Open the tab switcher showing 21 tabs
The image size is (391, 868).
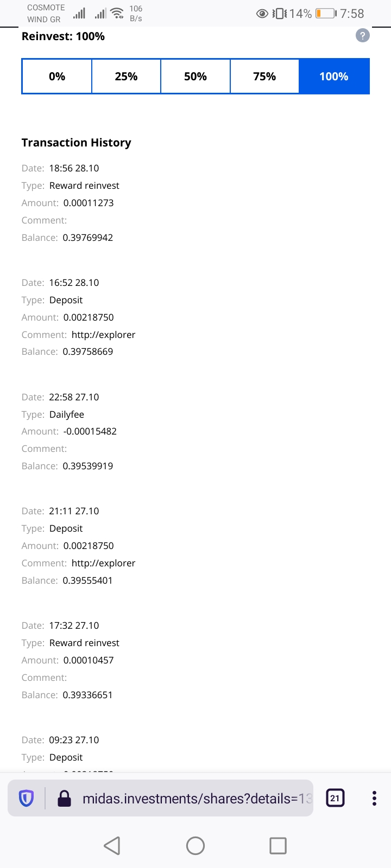click(335, 798)
